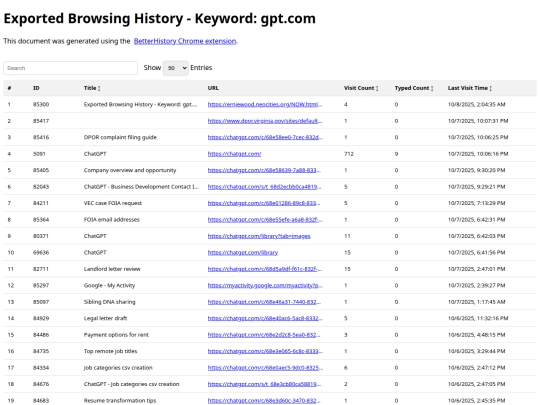Open the chatgpt.com/library?tab=images link

(x=259, y=236)
